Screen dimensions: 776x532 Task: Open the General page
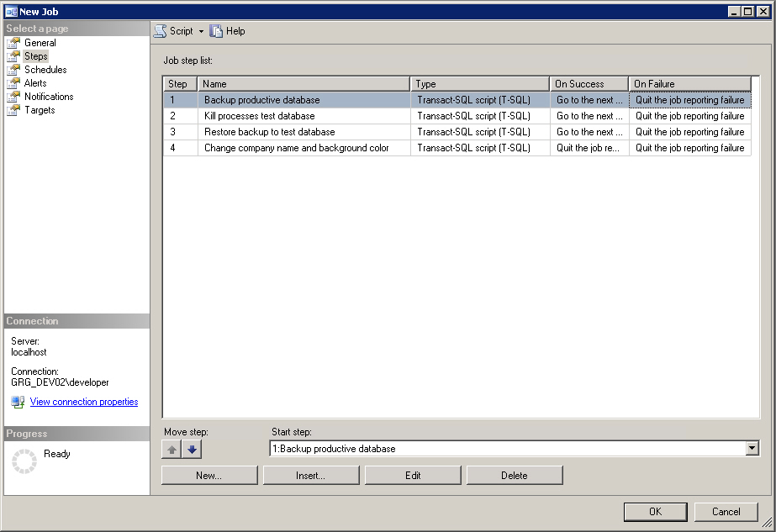pos(40,43)
